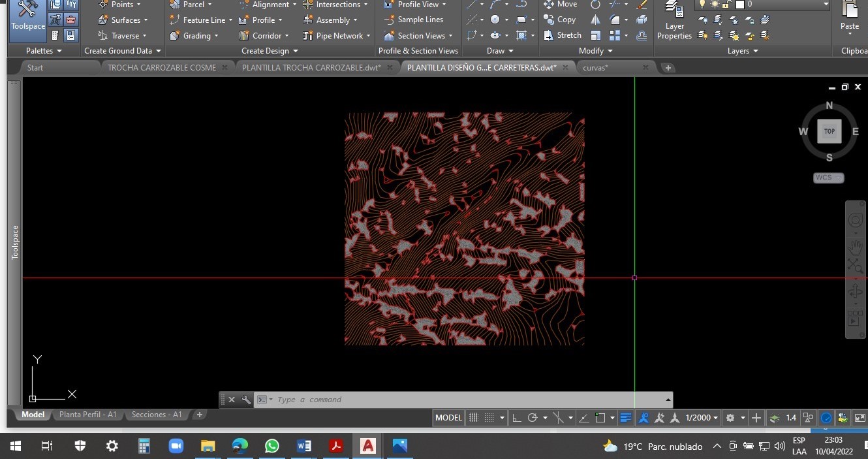Viewport: 868px width, 459px height.
Task: Select the Rectangle draw tool
Action: click(521, 20)
